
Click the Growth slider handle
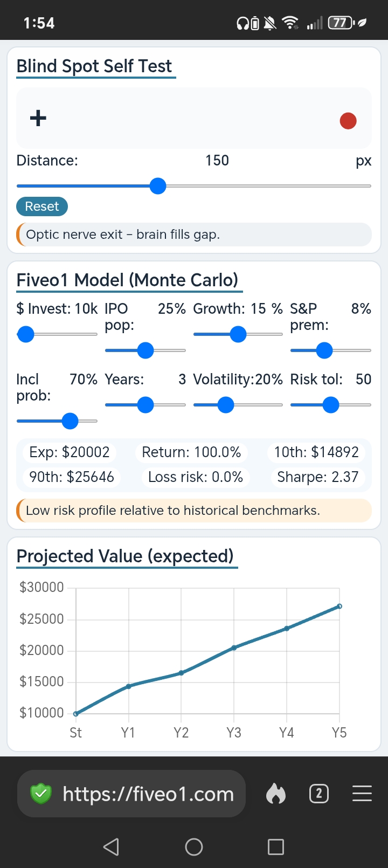tap(238, 334)
